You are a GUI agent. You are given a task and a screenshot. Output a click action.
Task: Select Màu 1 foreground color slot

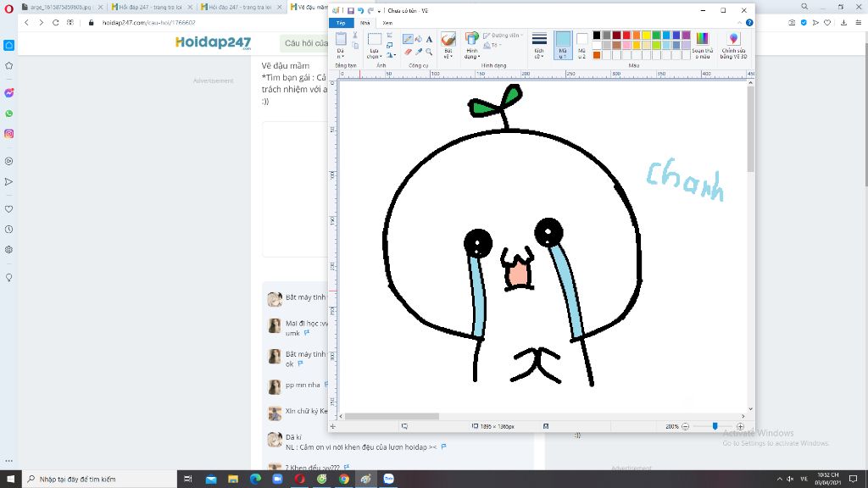click(x=563, y=46)
